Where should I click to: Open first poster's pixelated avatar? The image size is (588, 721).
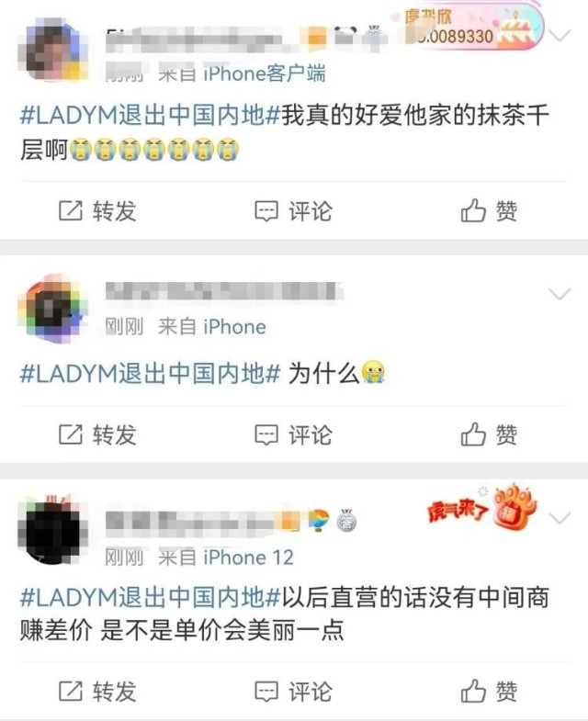[x=53, y=50]
